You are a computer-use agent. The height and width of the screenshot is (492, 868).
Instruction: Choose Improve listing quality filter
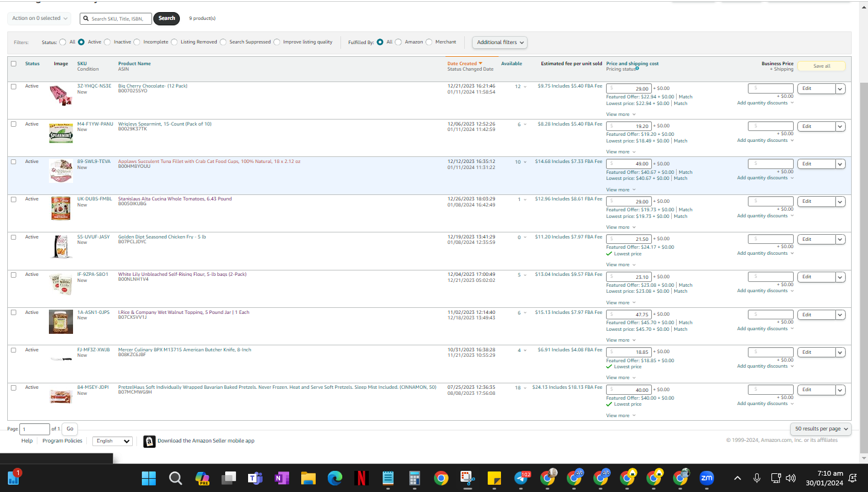pyautogui.click(x=277, y=42)
